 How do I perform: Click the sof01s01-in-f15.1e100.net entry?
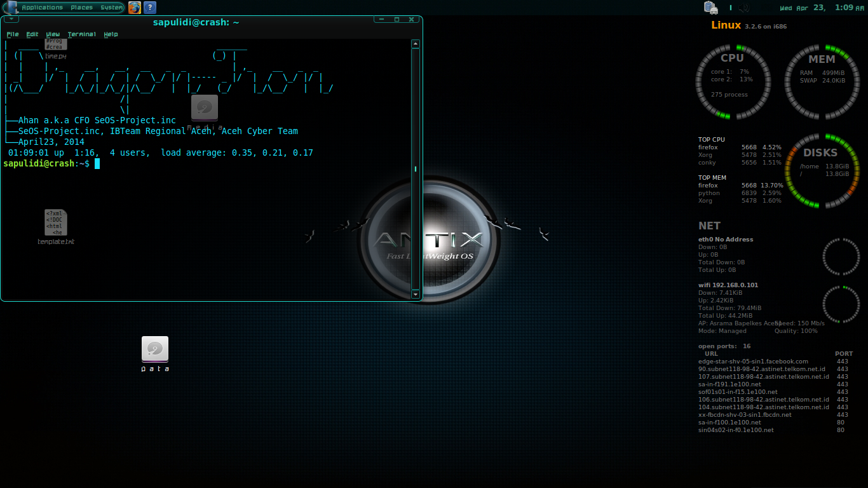[x=738, y=392]
